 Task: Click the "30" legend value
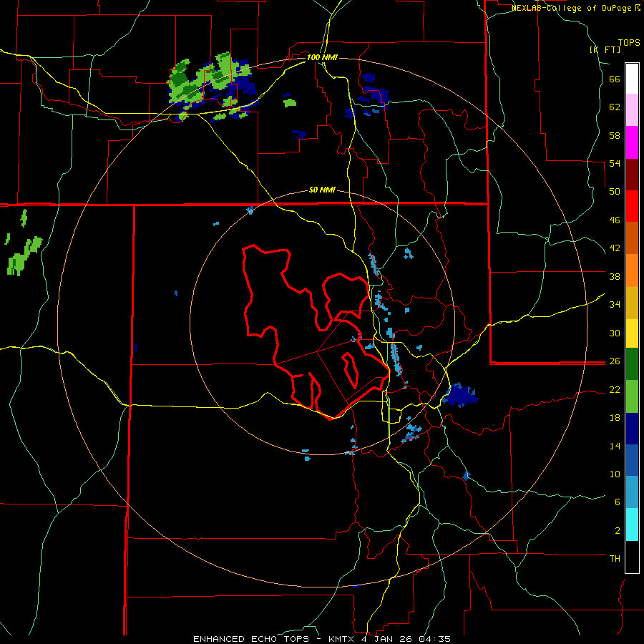click(x=615, y=333)
